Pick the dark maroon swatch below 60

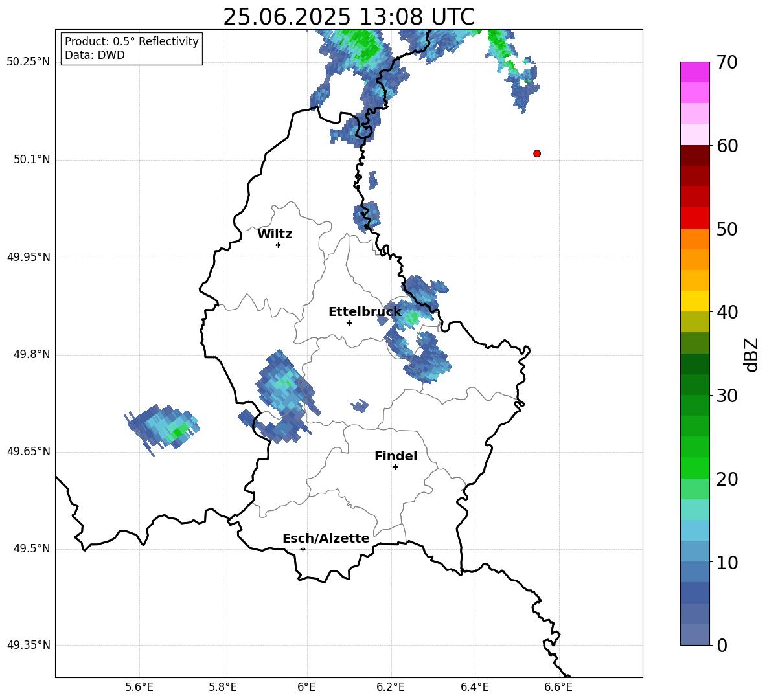click(694, 155)
